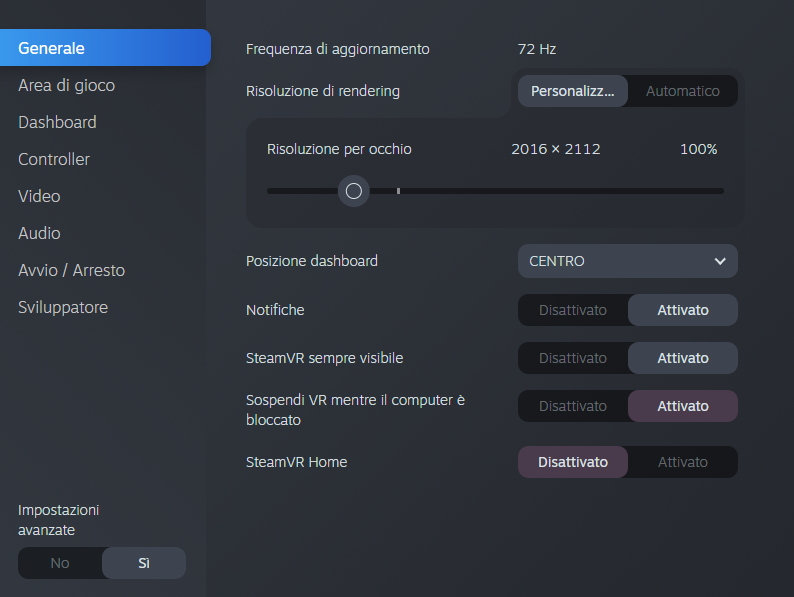Set Impostazioni avanzate to No
The height and width of the screenshot is (597, 794).
60,563
